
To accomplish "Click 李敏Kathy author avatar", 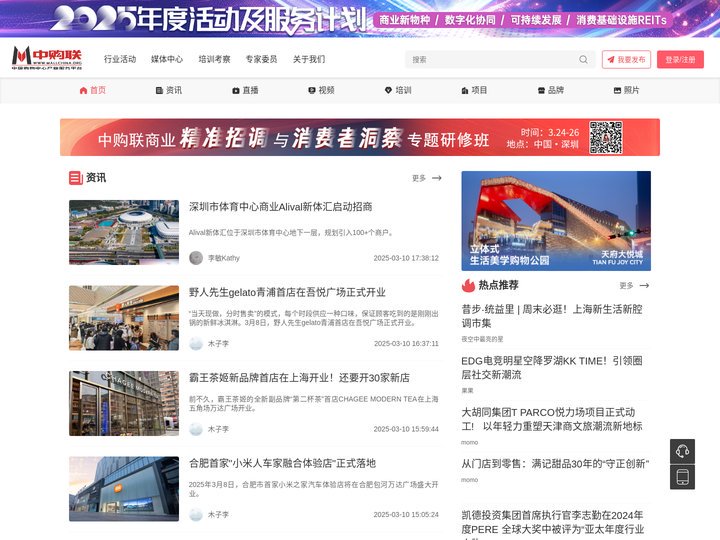I will point(196,258).
